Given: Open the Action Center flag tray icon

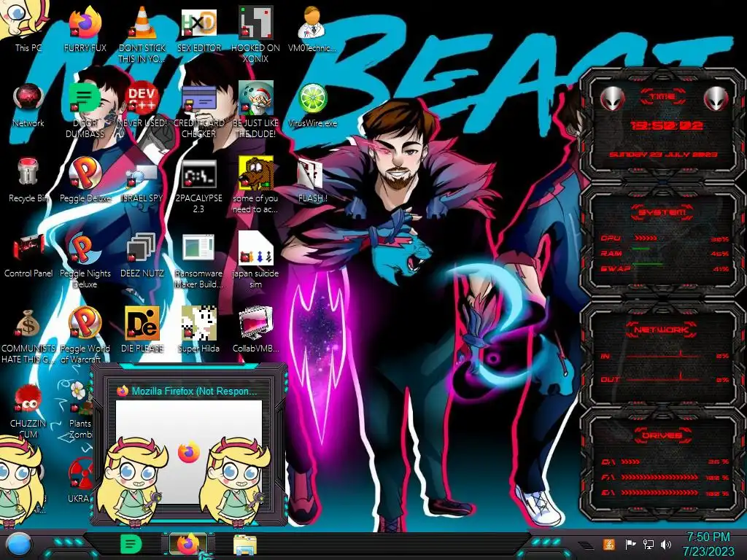Looking at the screenshot, I should [630, 544].
